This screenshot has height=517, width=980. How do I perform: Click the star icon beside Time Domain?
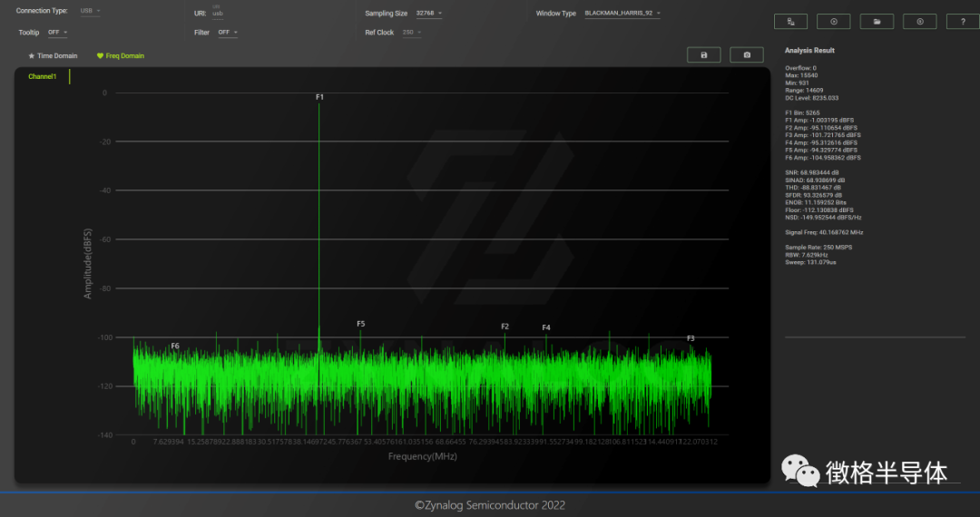pos(32,56)
